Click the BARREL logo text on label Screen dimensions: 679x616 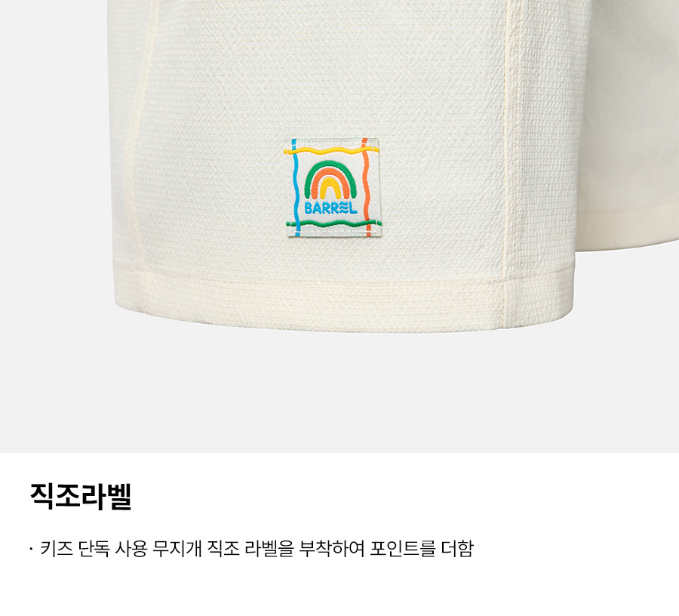(x=331, y=208)
